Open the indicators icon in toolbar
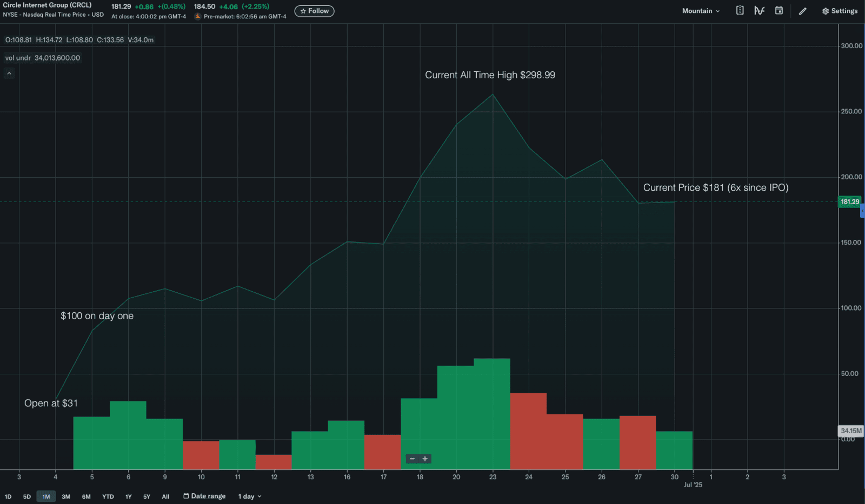Screen dimensions: 865x504 [759, 11]
